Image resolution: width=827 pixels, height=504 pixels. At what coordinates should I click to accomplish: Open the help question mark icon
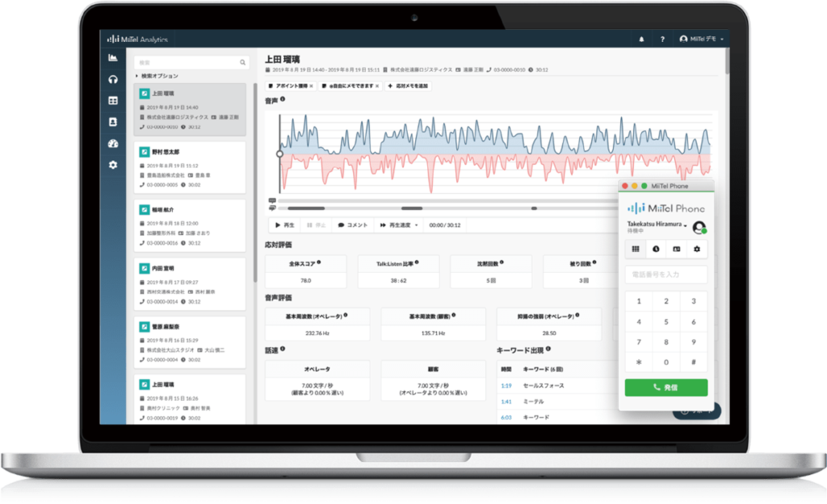tap(662, 39)
